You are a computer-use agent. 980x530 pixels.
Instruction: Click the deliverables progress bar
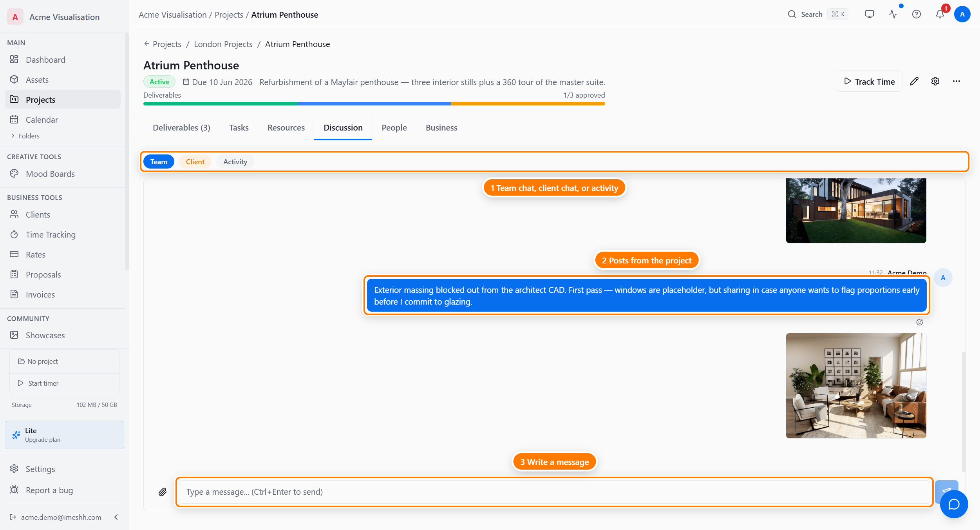(x=374, y=104)
